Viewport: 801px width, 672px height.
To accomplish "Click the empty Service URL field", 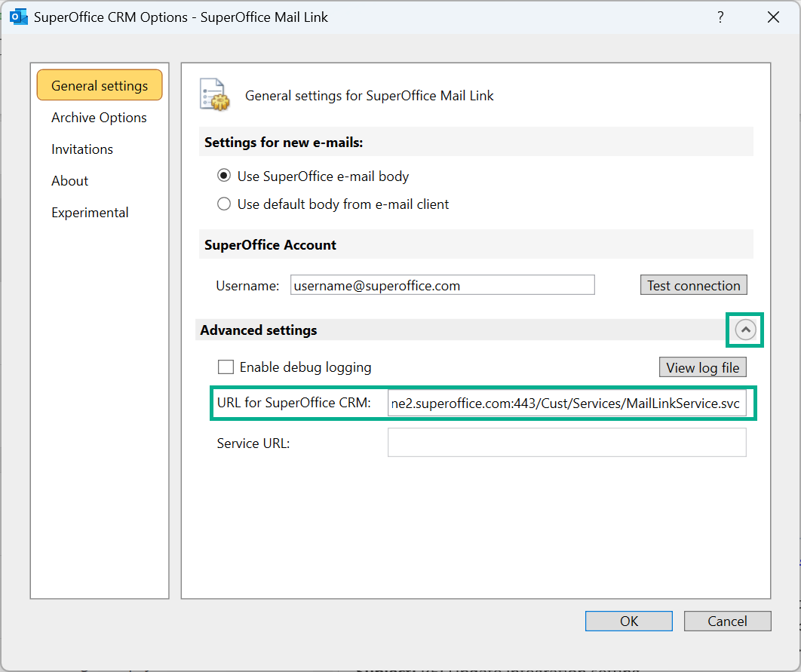I will tap(566, 442).
